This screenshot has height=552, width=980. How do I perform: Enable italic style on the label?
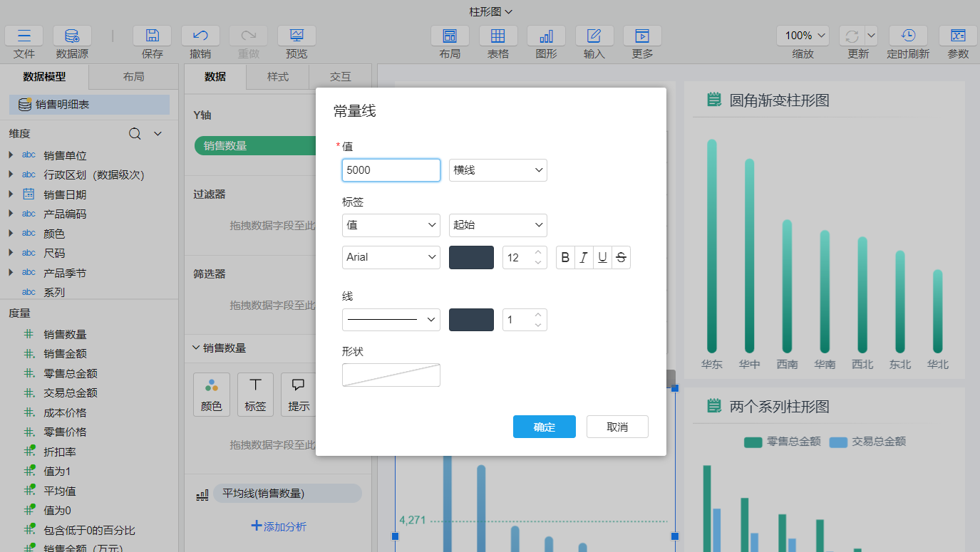click(x=583, y=257)
